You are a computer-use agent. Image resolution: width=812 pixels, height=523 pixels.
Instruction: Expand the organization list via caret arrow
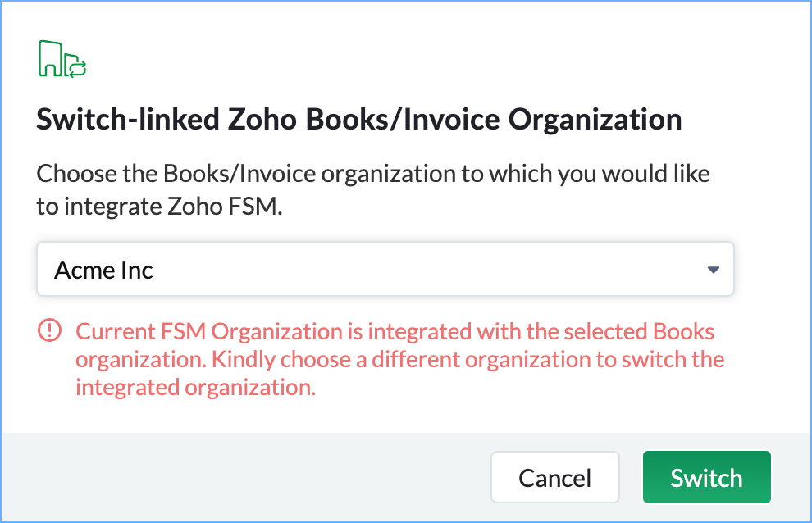click(713, 269)
